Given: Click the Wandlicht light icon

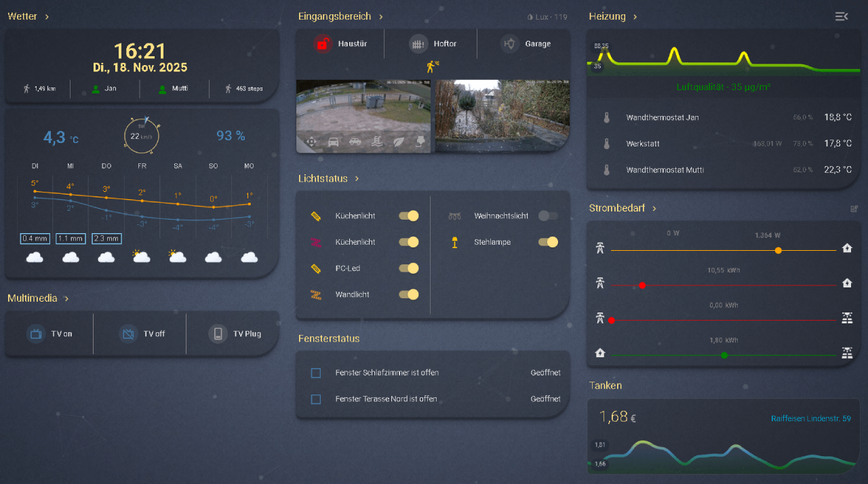Looking at the screenshot, I should [315, 295].
